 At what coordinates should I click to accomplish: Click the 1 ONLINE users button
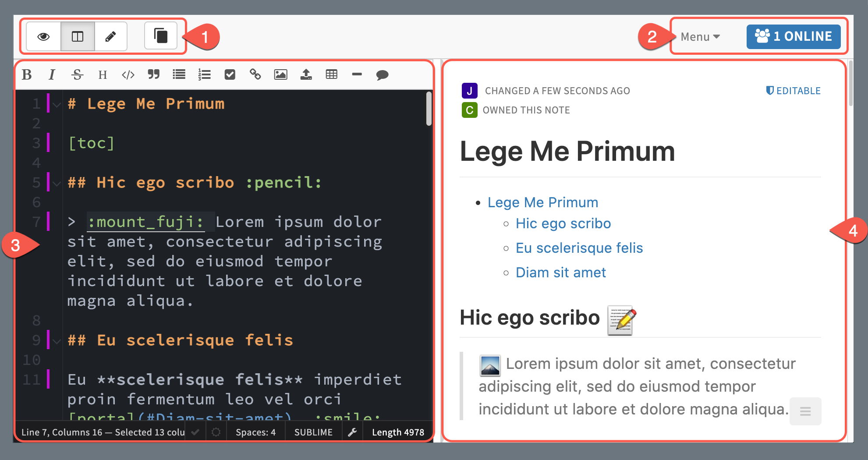click(794, 36)
